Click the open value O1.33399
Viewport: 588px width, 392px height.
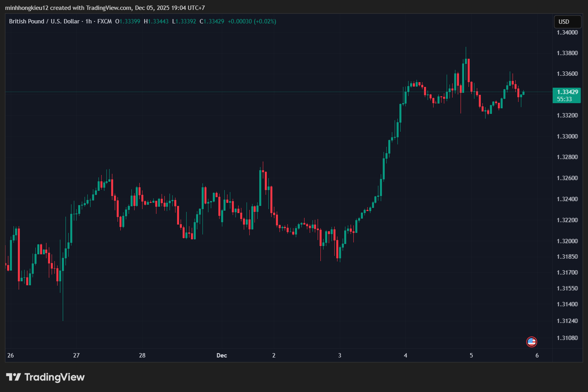[128, 21]
